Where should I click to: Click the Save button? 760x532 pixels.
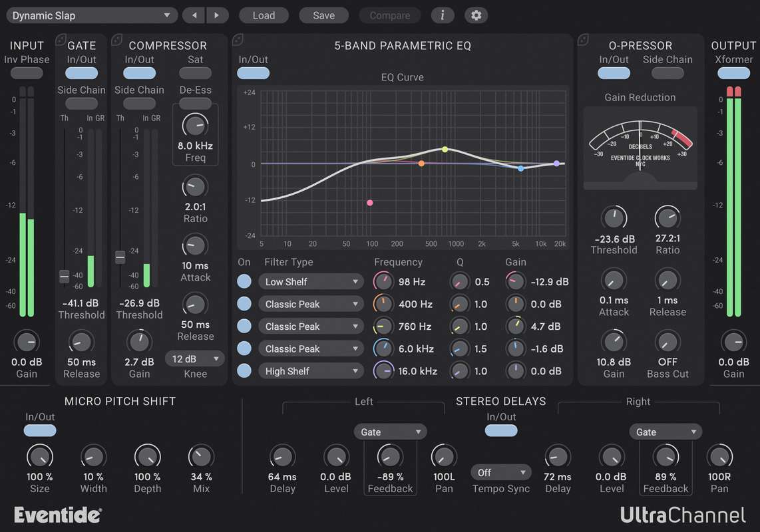click(323, 15)
